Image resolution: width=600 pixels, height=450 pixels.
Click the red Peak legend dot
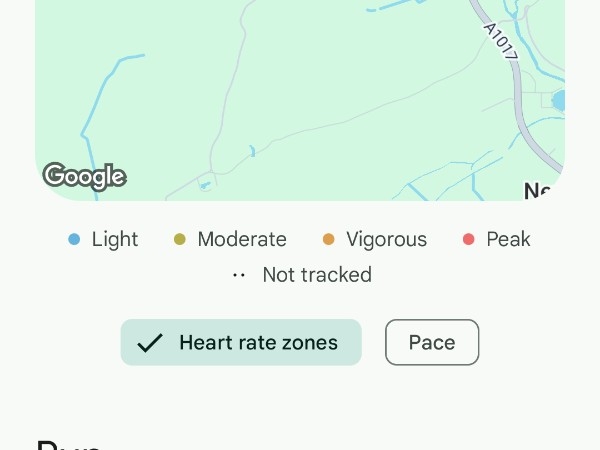tap(469, 240)
